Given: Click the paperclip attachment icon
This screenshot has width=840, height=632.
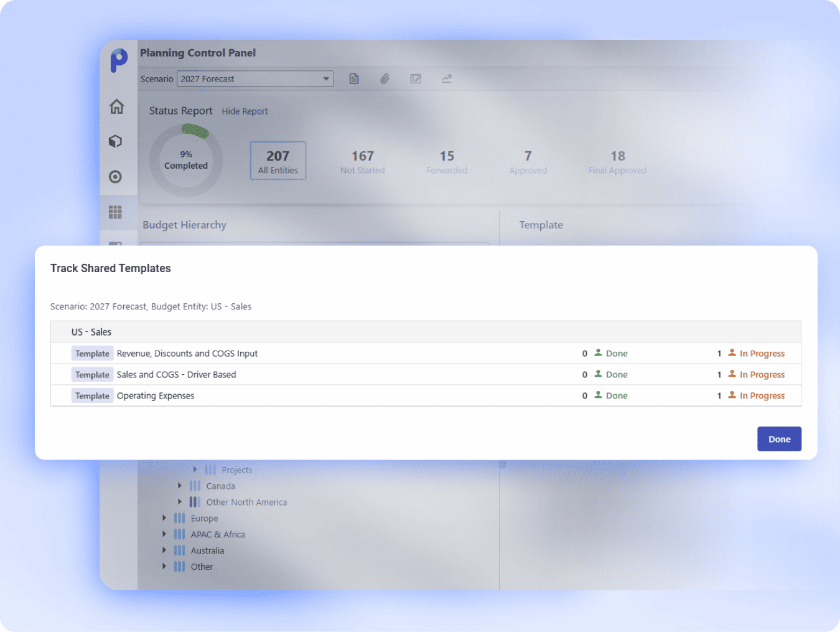Looking at the screenshot, I should (385, 79).
